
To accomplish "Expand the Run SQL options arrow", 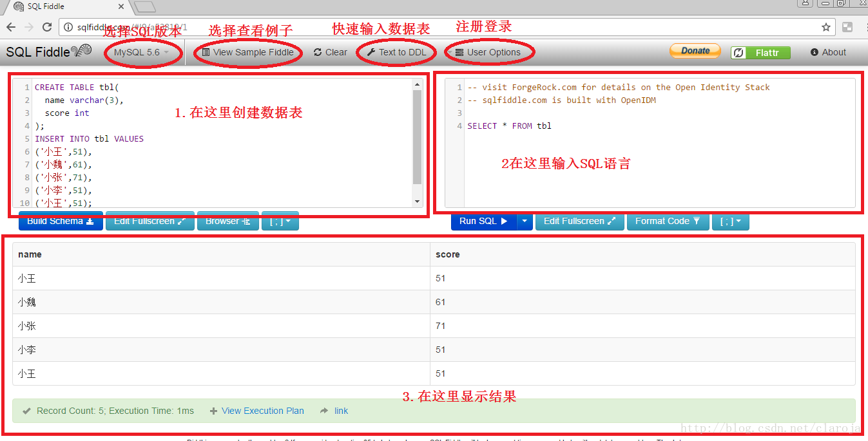I will 525,221.
